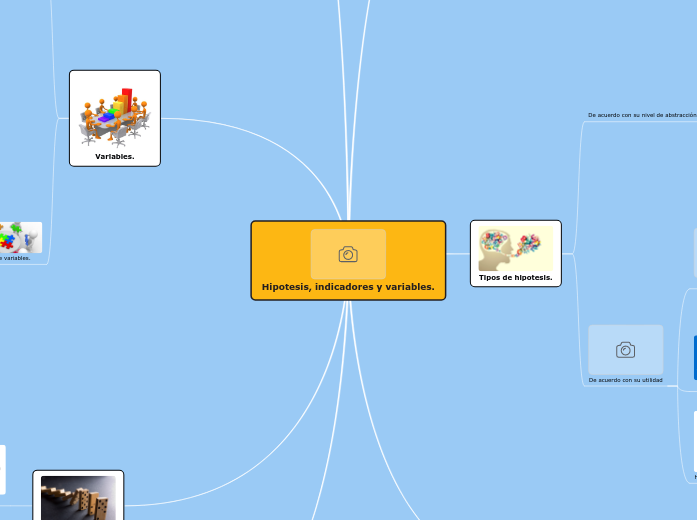Select the "Tipos de hipotesis." label text
This screenshot has width=697, height=520.
click(x=516, y=278)
